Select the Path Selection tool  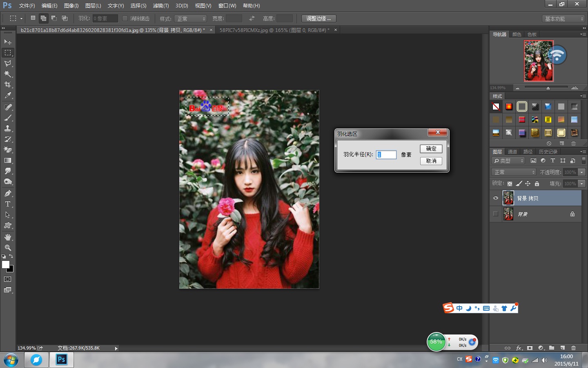[8, 214]
